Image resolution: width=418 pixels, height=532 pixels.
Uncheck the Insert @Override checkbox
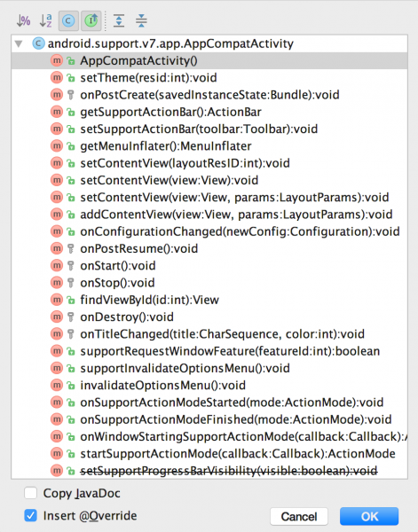pos(30,516)
